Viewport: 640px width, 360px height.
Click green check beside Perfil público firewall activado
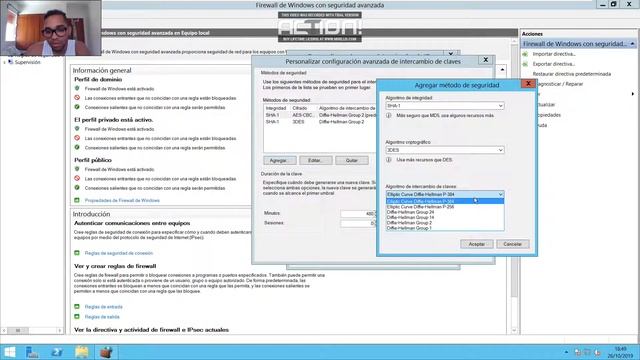click(x=77, y=169)
